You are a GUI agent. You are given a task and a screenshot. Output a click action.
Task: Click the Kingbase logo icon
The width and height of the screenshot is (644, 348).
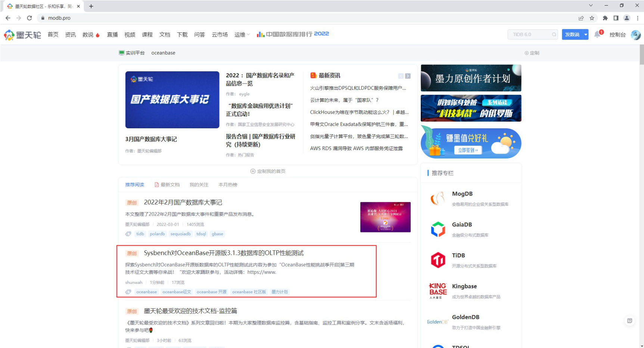[438, 291]
